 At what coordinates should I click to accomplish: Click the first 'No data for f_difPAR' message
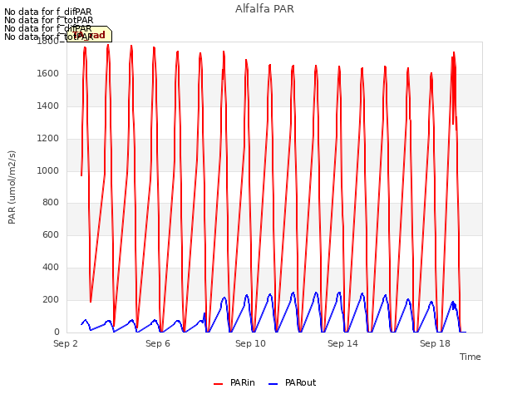48,12
